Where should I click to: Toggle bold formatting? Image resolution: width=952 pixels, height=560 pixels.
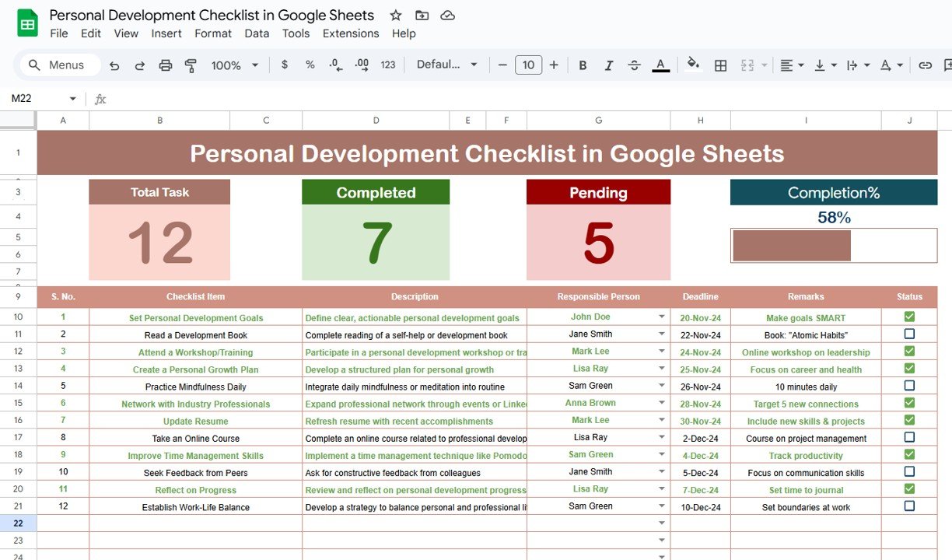(583, 65)
